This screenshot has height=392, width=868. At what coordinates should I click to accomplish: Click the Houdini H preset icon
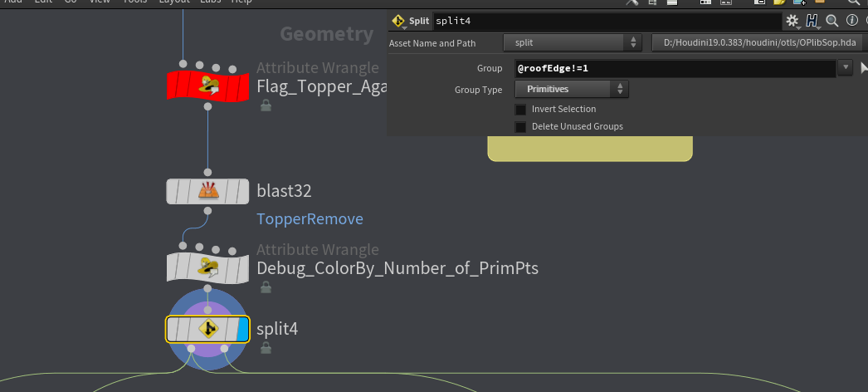pyautogui.click(x=812, y=20)
